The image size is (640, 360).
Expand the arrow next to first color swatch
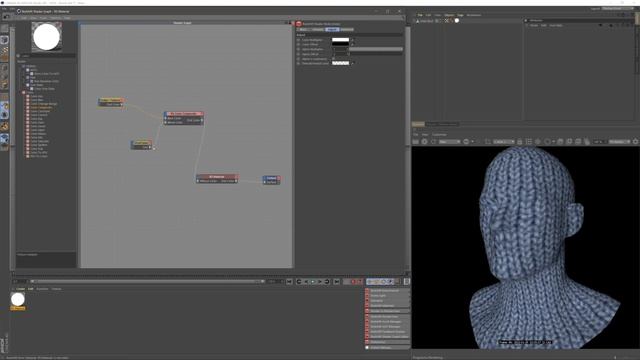pyautogui.click(x=353, y=40)
